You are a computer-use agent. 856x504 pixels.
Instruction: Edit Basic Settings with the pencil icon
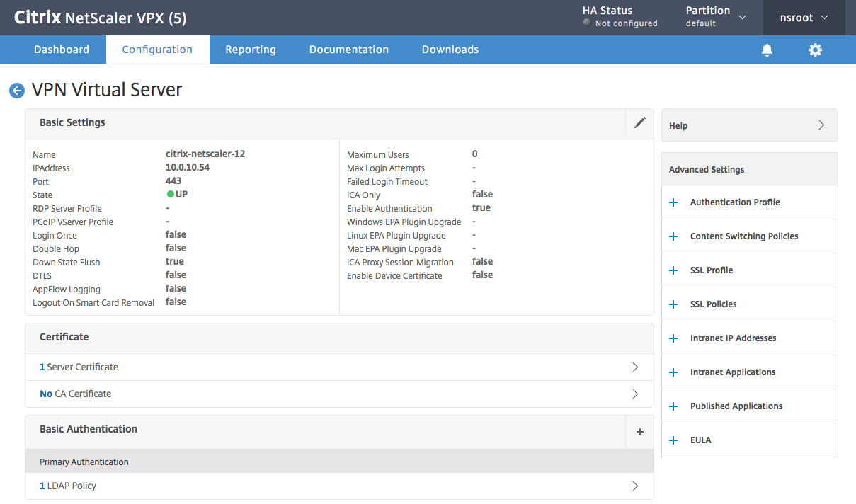(x=640, y=122)
